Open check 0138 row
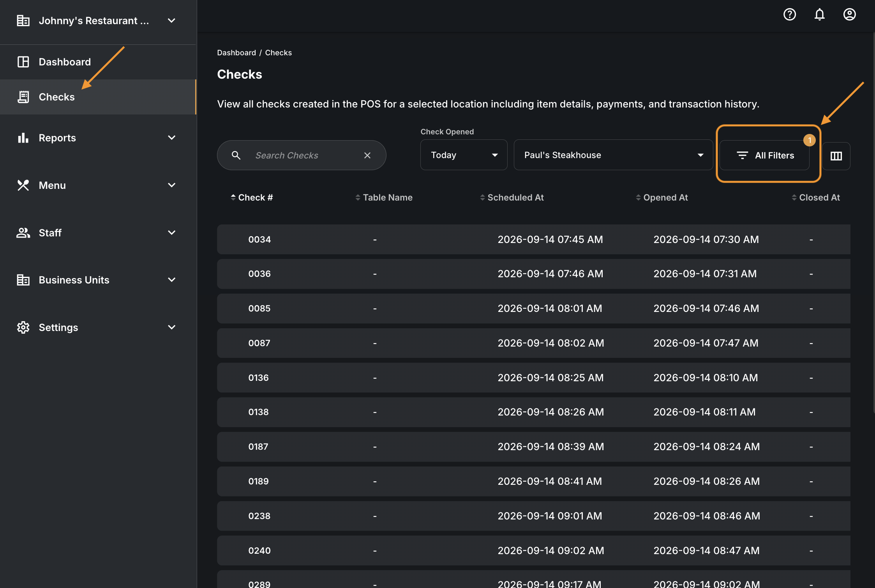Viewport: 875px width, 588px height. 534,412
